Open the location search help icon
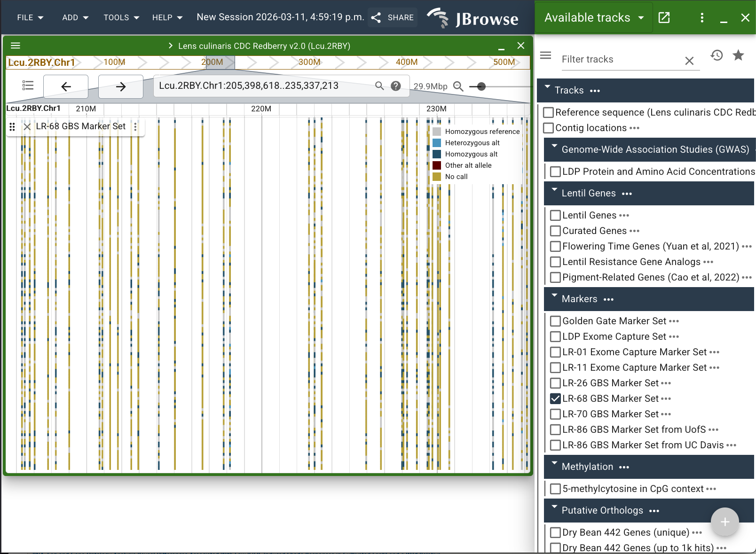Viewport: 756px width, 554px height. 396,86
